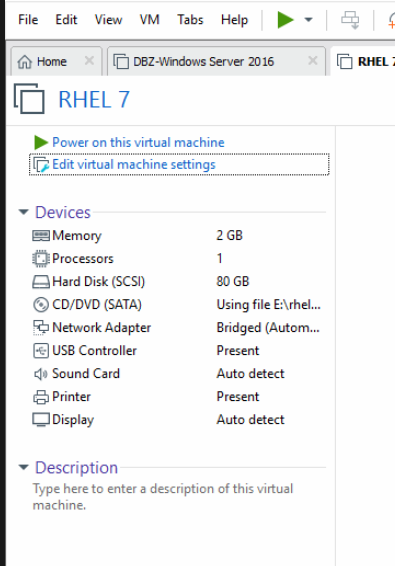Click the RHEL 7 title heading

94,100
